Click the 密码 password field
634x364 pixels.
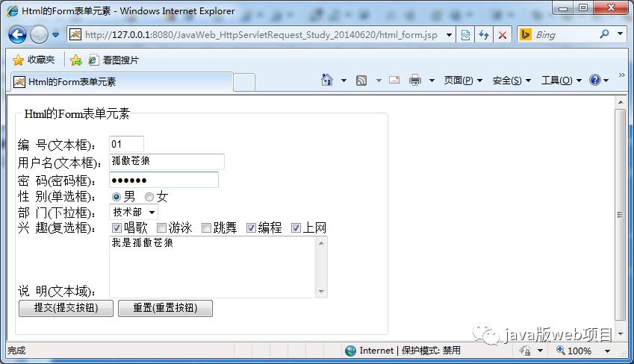tap(164, 180)
